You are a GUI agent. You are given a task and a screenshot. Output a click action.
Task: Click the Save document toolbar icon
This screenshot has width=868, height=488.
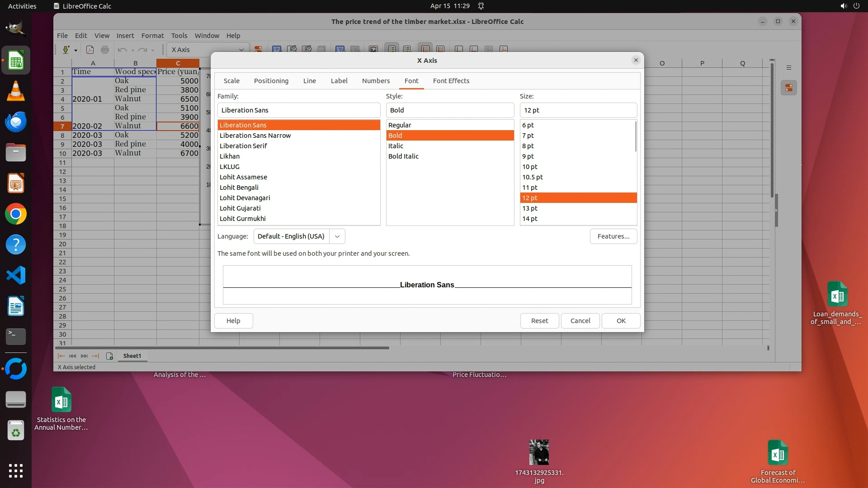pyautogui.click(x=66, y=50)
